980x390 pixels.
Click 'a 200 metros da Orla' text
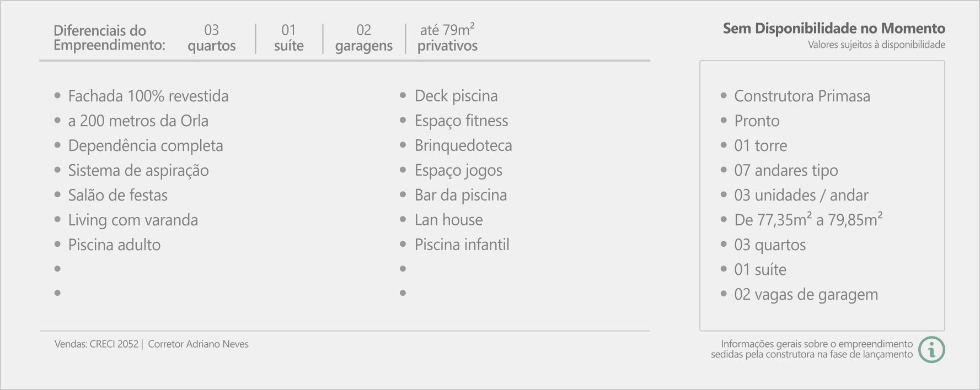click(x=138, y=121)
